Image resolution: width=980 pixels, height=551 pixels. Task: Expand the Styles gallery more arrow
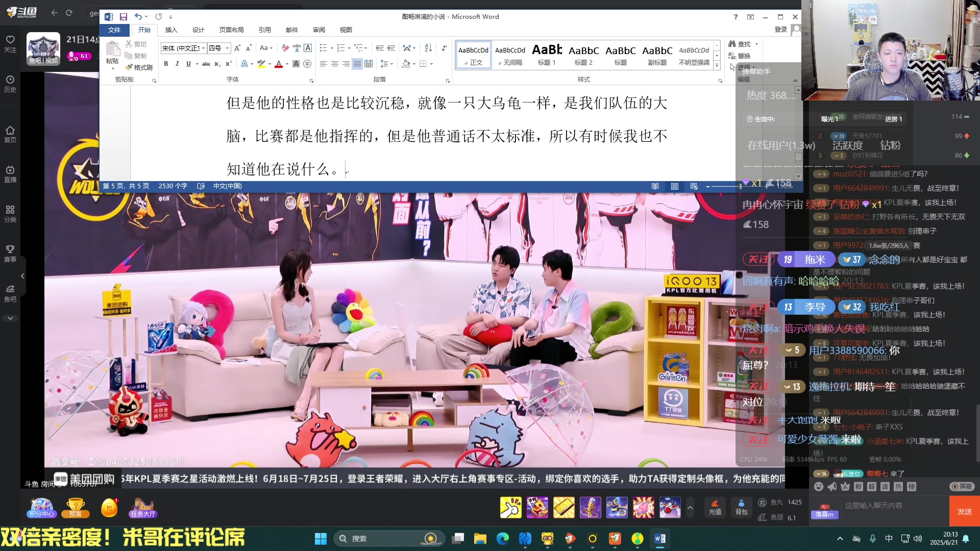click(717, 66)
